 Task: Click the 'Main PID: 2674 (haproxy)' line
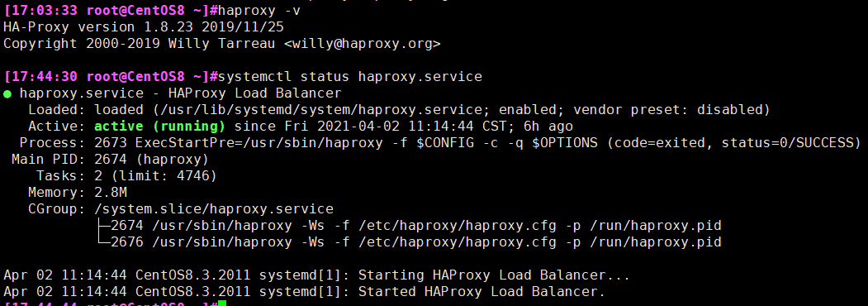[110, 160]
